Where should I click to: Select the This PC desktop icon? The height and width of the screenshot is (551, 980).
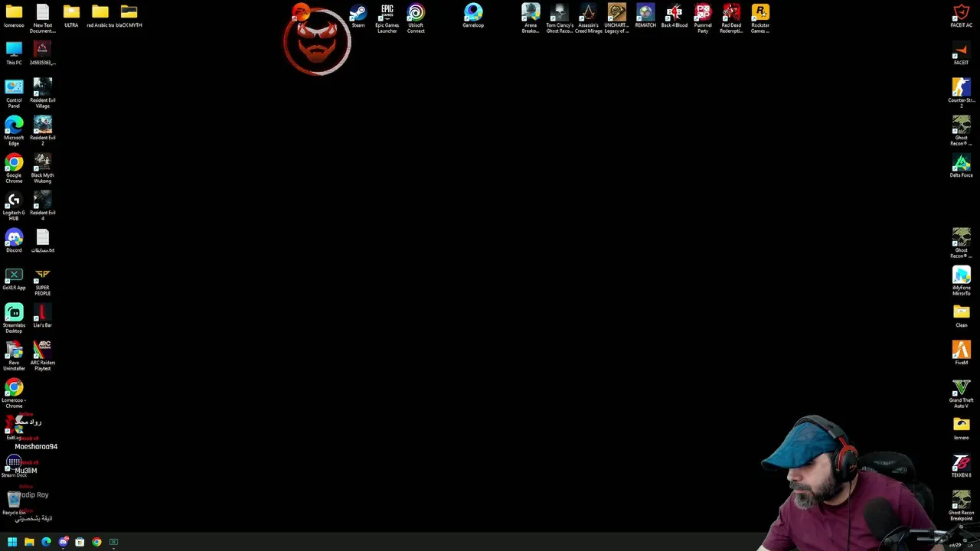pyautogui.click(x=14, y=54)
